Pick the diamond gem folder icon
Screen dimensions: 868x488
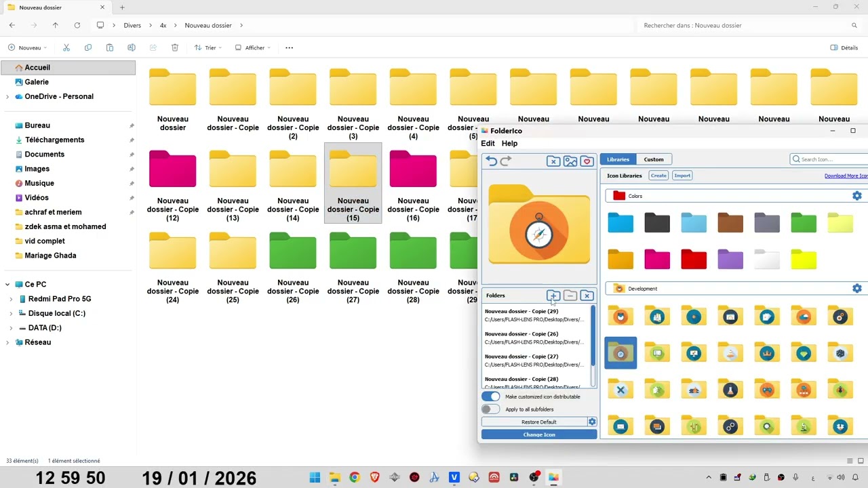pyautogui.click(x=804, y=352)
